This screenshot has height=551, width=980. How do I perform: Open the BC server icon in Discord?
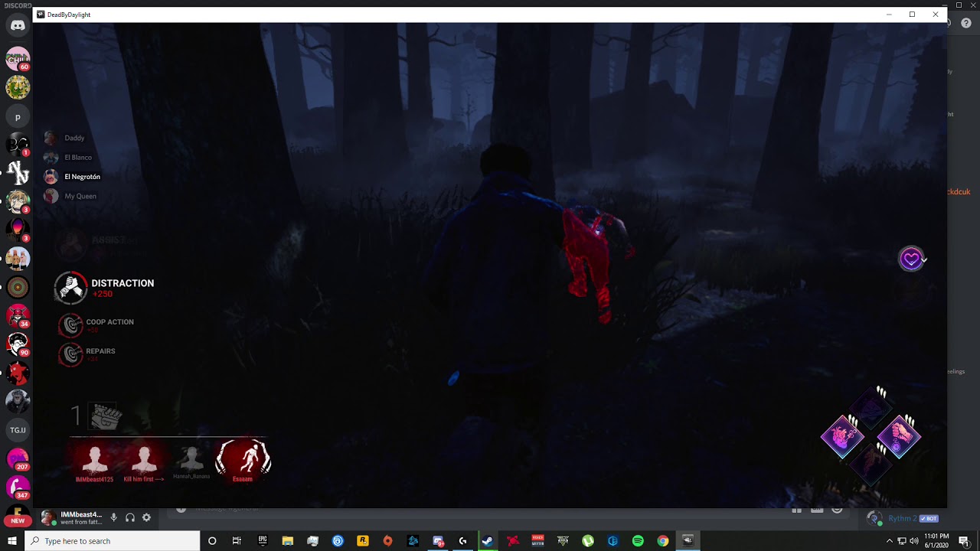pyautogui.click(x=18, y=144)
